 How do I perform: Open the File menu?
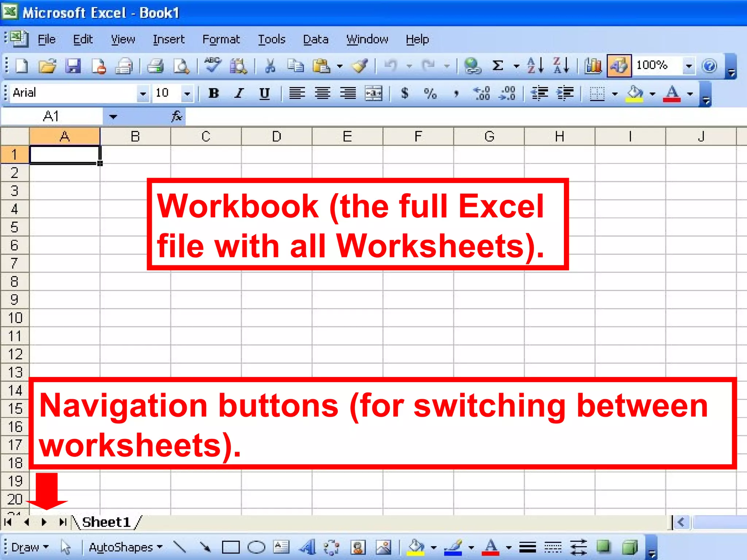tap(47, 39)
